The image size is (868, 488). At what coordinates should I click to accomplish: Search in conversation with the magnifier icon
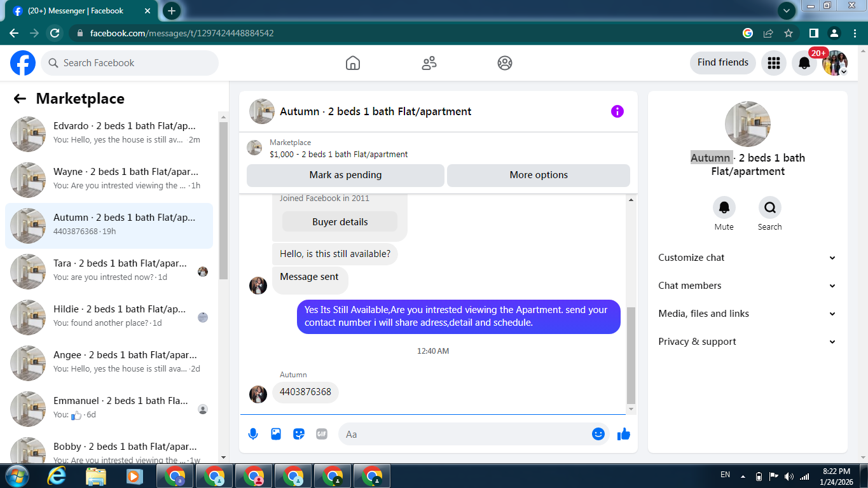(770, 207)
